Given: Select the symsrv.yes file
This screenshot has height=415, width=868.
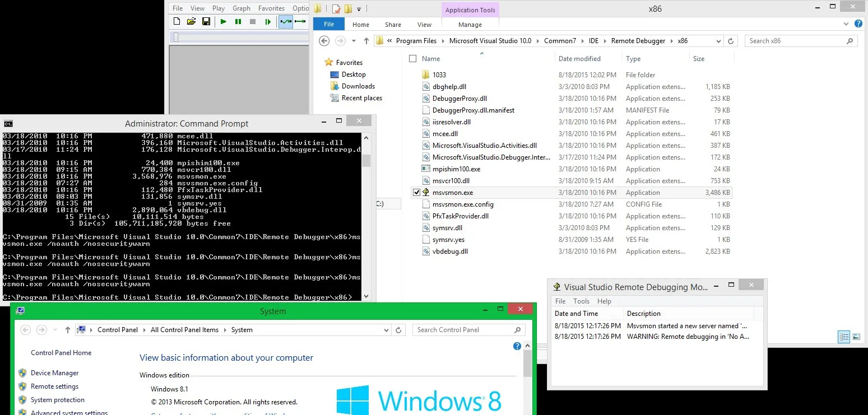Looking at the screenshot, I should 448,240.
